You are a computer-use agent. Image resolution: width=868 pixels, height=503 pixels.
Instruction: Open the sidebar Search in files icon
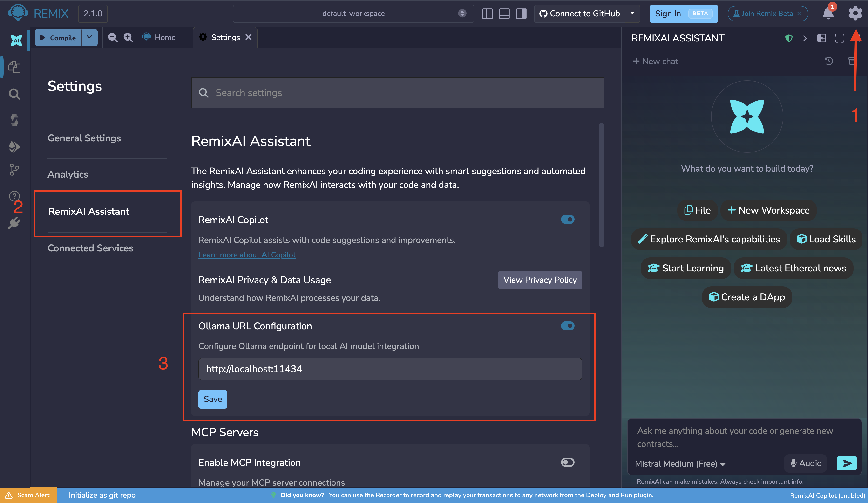coord(14,94)
